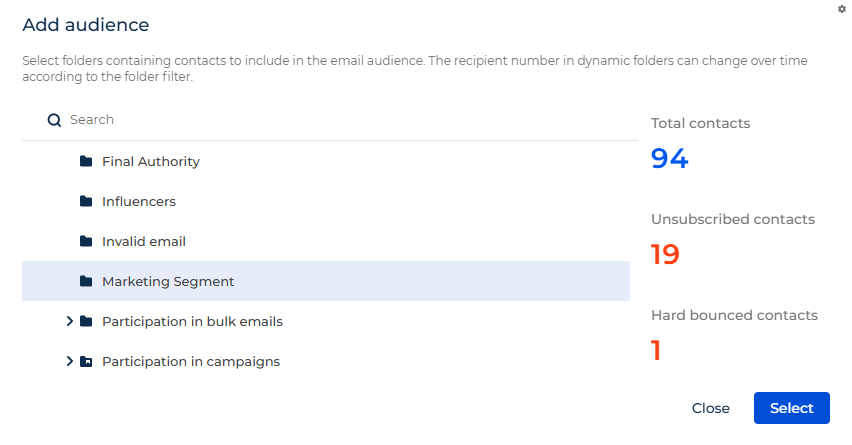
Task: Click the Participation in bulk emails folder icon
Action: [86, 321]
